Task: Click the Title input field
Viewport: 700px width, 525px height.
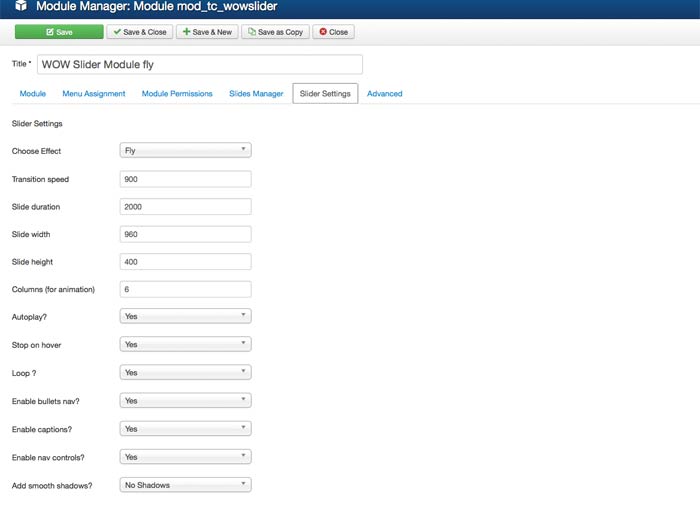Action: point(200,64)
